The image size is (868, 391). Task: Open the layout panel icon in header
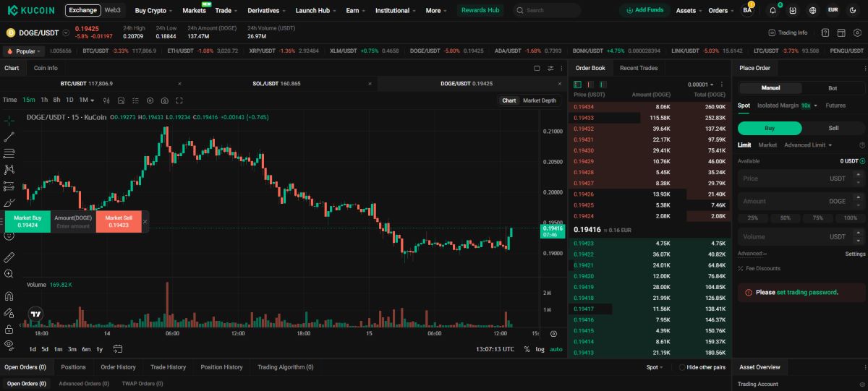pyautogui.click(x=841, y=33)
